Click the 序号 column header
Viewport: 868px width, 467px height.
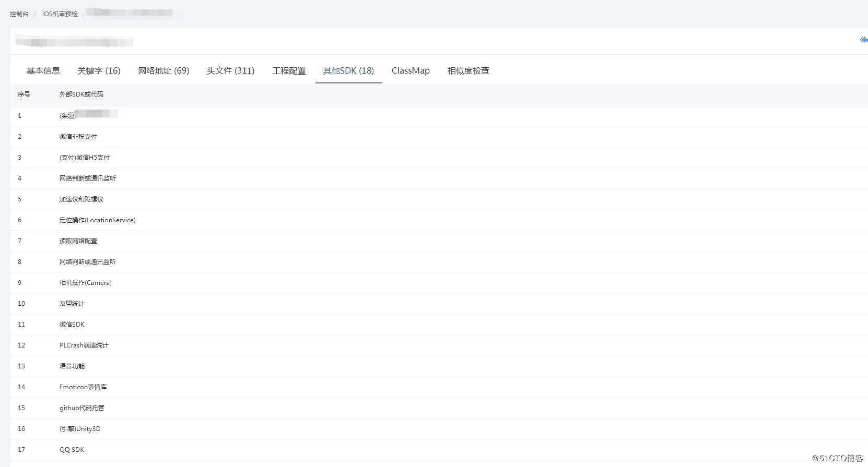[x=24, y=94]
